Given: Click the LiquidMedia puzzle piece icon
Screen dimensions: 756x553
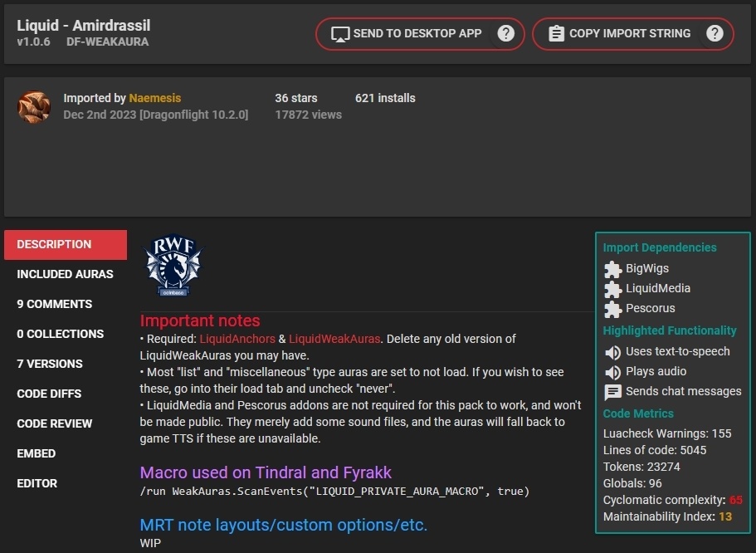Looking at the screenshot, I should (612, 289).
